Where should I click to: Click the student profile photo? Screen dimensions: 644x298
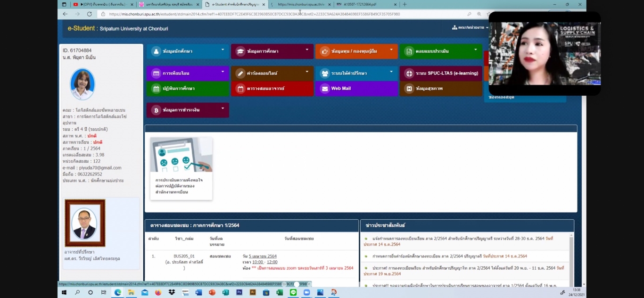[x=83, y=84]
